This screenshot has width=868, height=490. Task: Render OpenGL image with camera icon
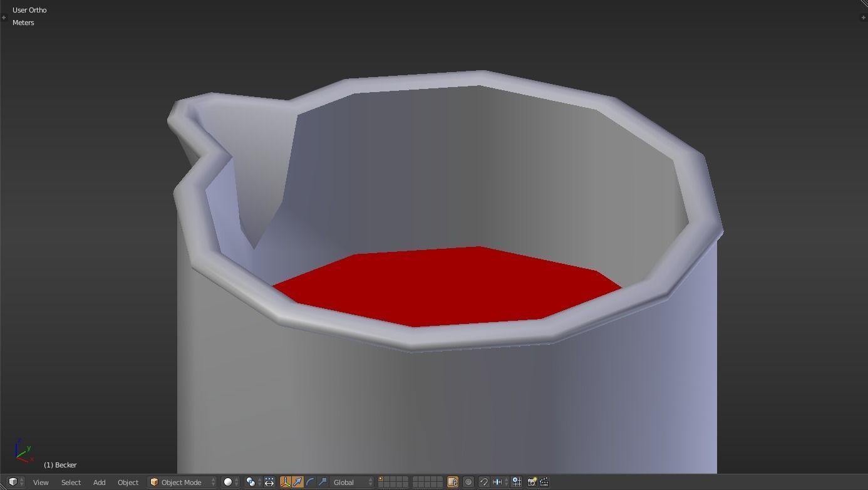532,482
